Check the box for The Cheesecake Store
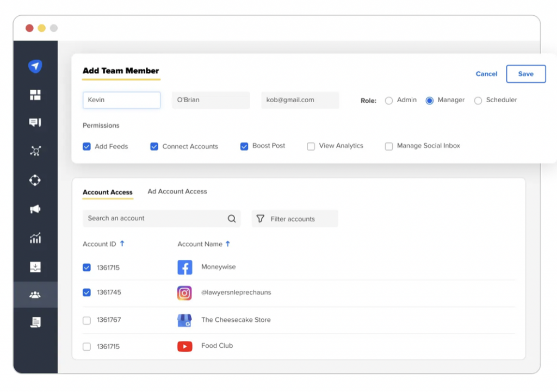Screen dimensions: 557x392 click(86, 320)
